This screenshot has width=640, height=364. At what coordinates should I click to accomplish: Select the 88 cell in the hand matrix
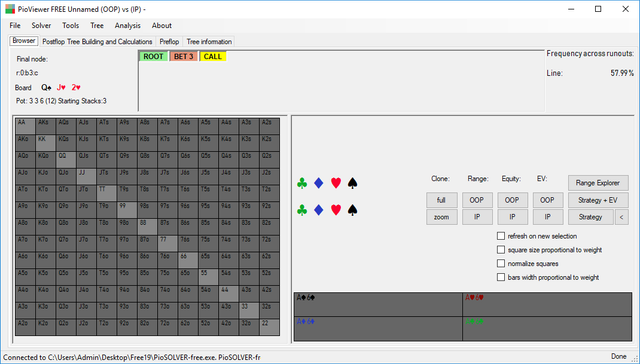coord(147,227)
